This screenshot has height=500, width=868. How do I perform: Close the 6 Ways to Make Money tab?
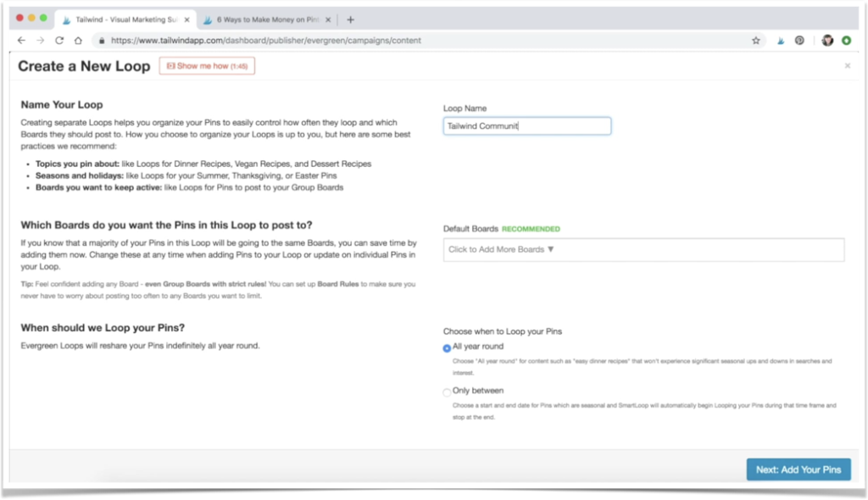(x=328, y=19)
